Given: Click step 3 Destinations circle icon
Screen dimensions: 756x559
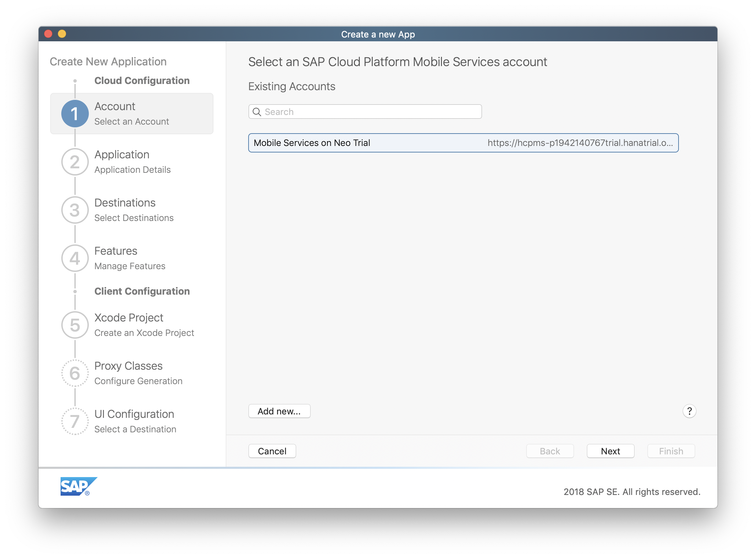Looking at the screenshot, I should 74,210.
